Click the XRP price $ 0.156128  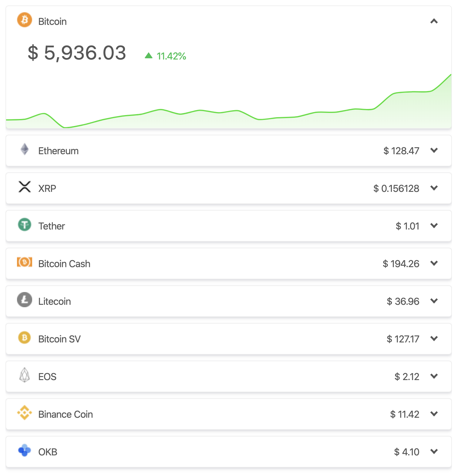coord(396,189)
